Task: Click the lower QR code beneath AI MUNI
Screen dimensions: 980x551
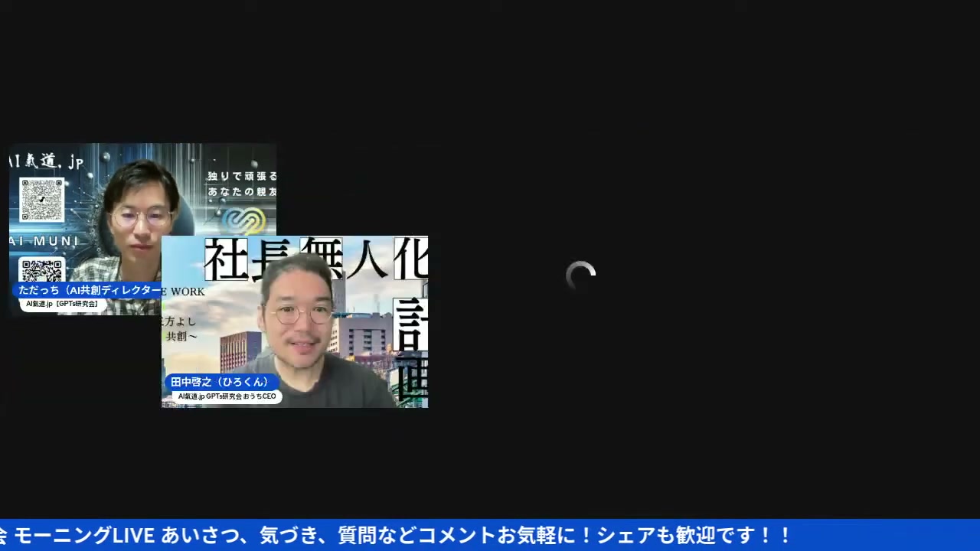Action: (x=41, y=271)
